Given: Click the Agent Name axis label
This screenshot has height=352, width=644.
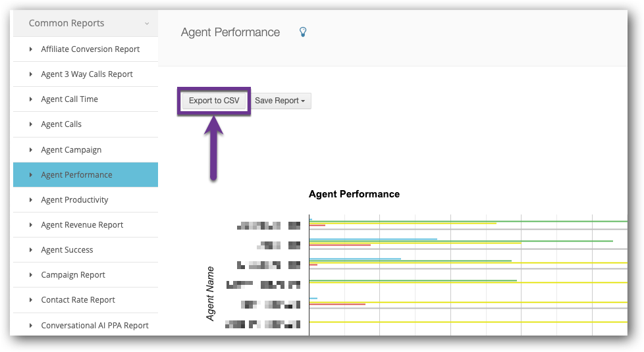Looking at the screenshot, I should (210, 293).
